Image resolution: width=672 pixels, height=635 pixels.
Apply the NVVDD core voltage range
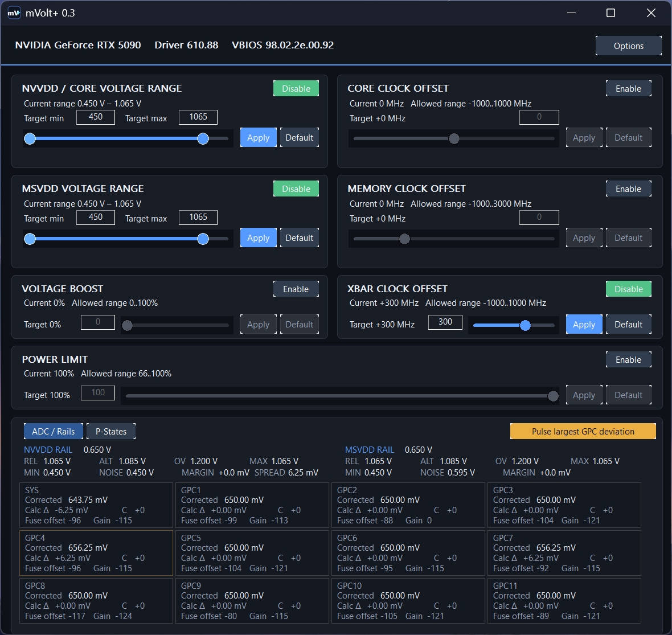click(259, 137)
